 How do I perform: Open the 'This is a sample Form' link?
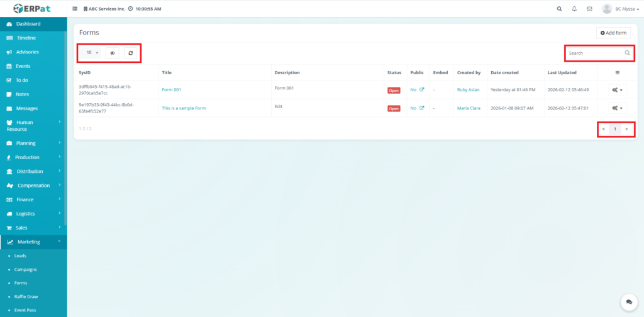click(x=184, y=108)
